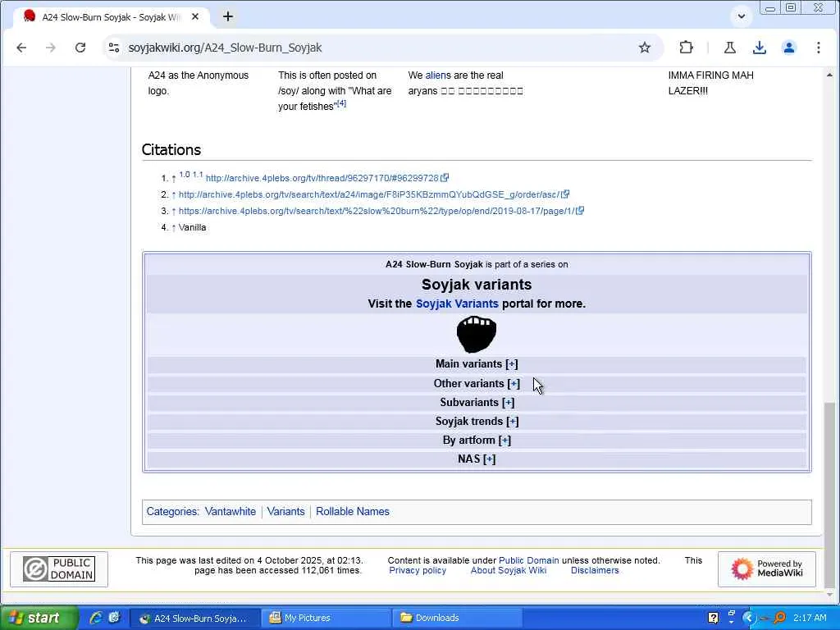Click the help question mark tray icon
The width and height of the screenshot is (840, 630).
coord(713,619)
